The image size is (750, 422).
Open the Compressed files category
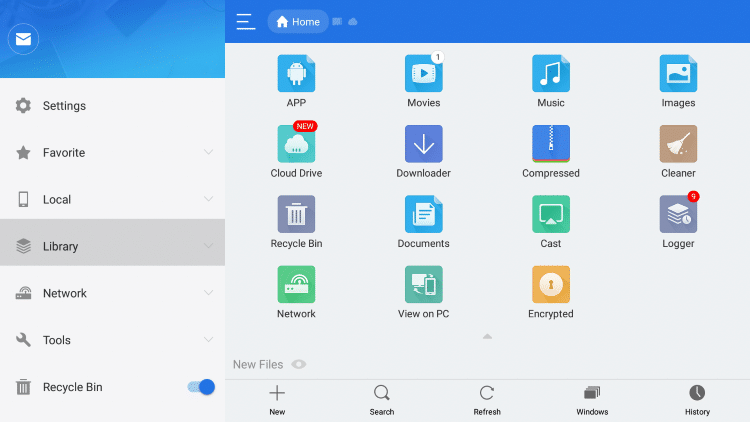[551, 144]
